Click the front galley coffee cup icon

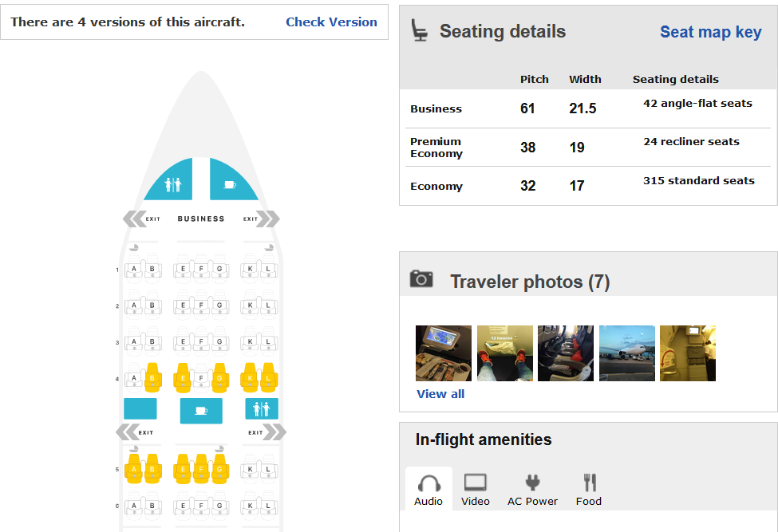(x=230, y=184)
